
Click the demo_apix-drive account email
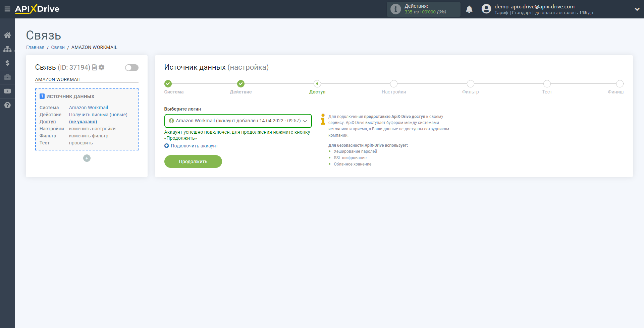534,6
